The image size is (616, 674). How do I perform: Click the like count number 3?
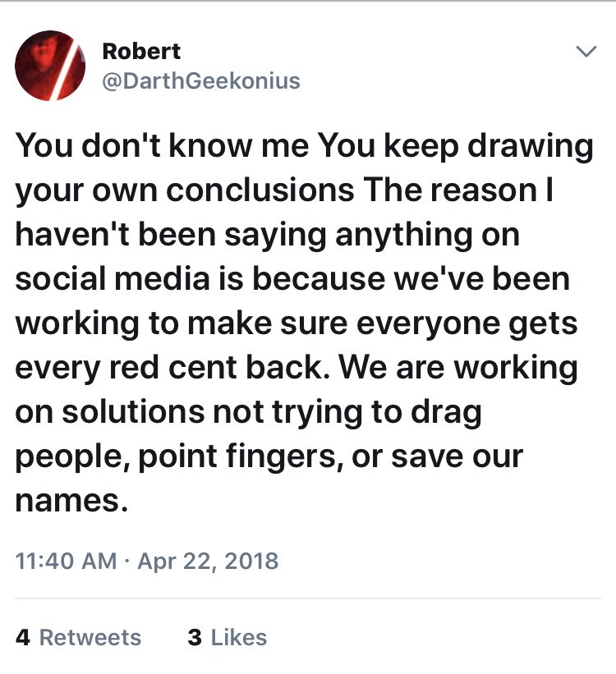pos(195,638)
